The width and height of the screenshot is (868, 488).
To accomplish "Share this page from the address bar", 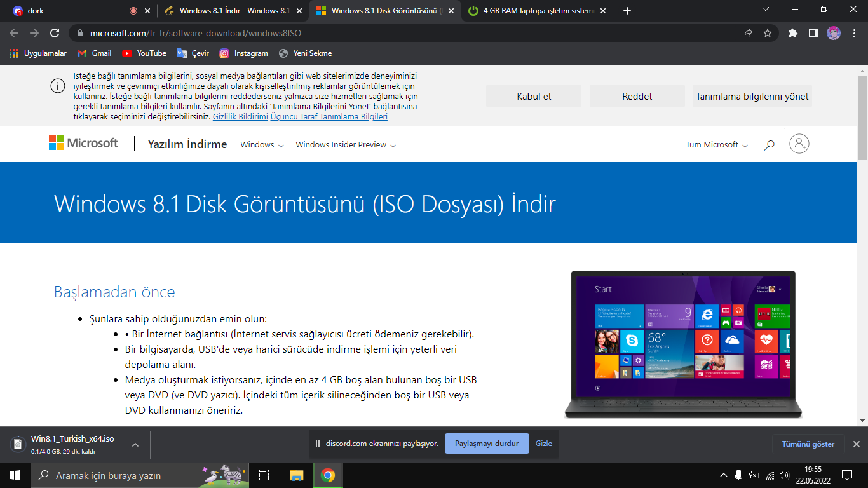I will (x=747, y=33).
